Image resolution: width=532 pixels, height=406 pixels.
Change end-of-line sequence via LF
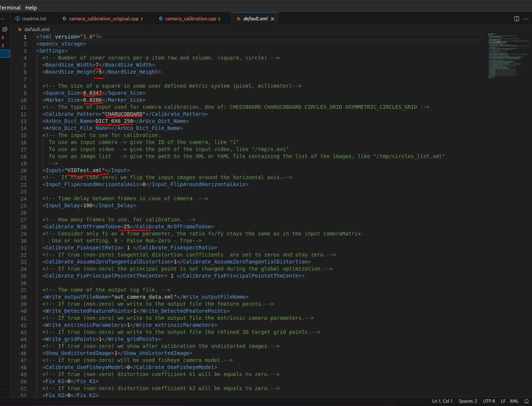(503, 401)
